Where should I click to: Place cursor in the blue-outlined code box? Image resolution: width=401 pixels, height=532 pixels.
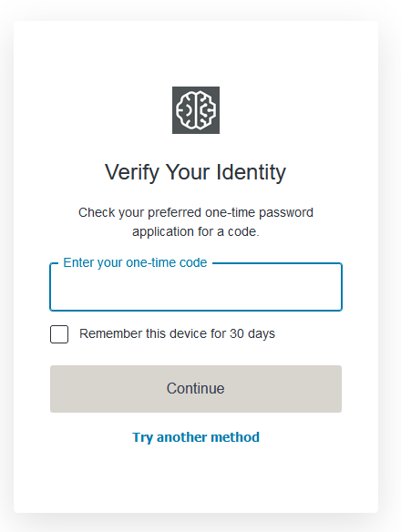point(196,287)
